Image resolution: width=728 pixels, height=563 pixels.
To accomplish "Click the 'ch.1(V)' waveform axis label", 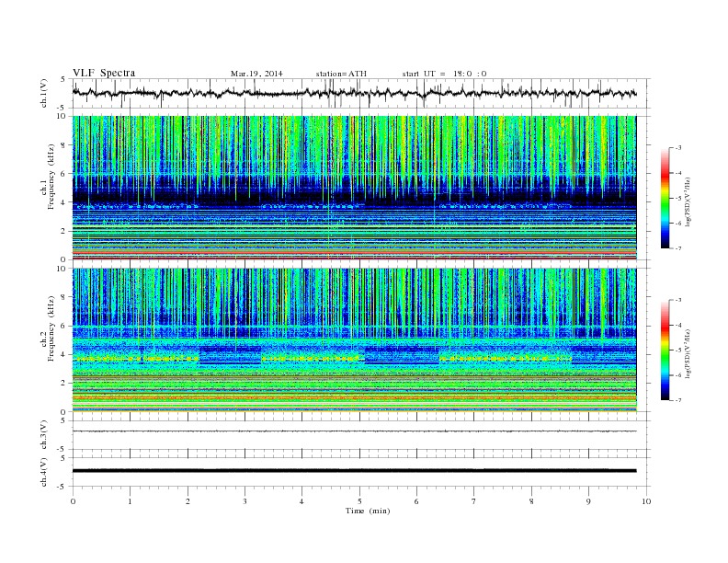I will pos(44,93).
